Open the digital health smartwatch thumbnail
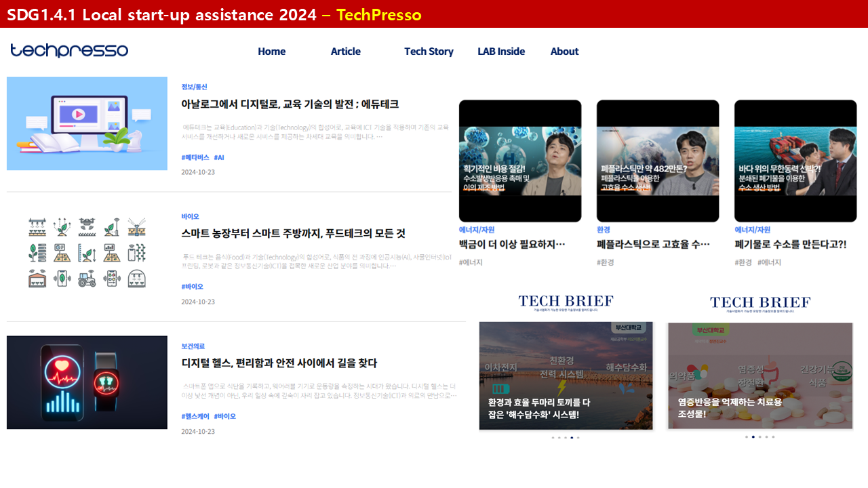The image size is (868, 488). [87, 382]
